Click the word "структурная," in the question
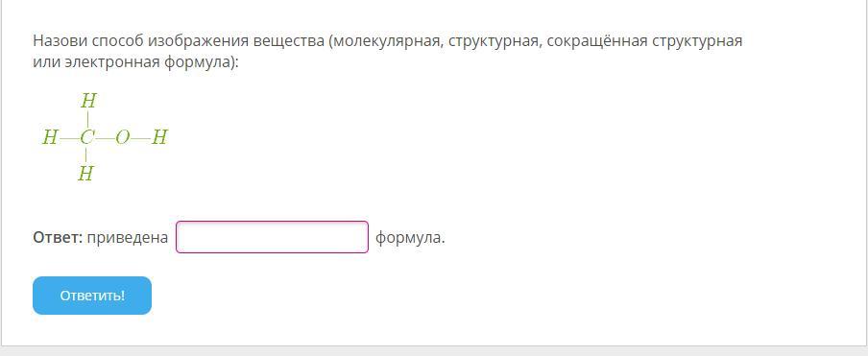The image size is (868, 356). pyautogui.click(x=494, y=41)
